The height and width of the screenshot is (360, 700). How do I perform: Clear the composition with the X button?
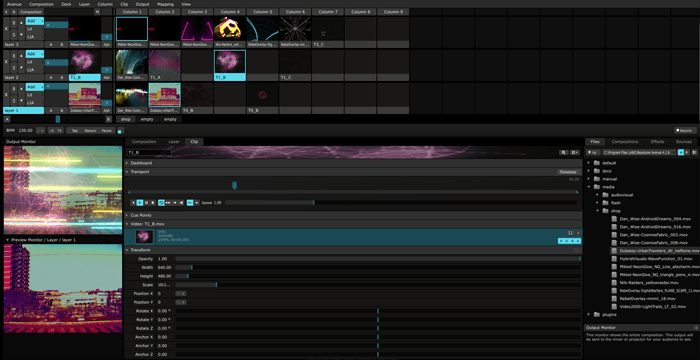(6, 12)
